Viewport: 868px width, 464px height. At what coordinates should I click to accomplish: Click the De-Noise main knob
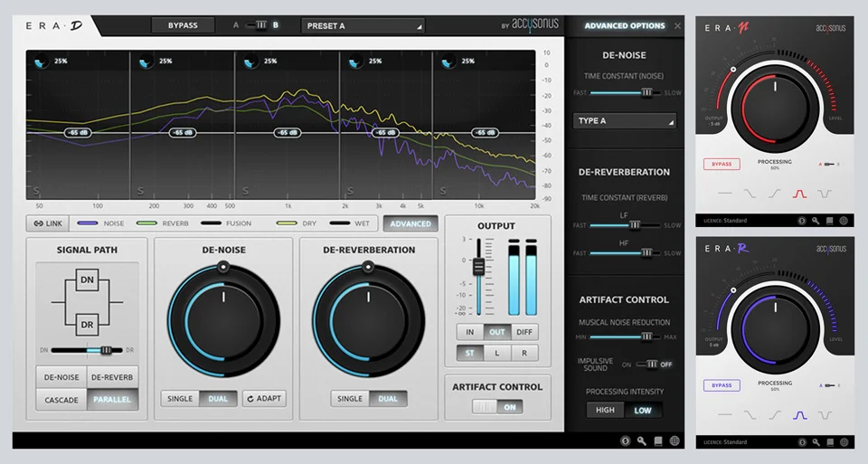[223, 320]
